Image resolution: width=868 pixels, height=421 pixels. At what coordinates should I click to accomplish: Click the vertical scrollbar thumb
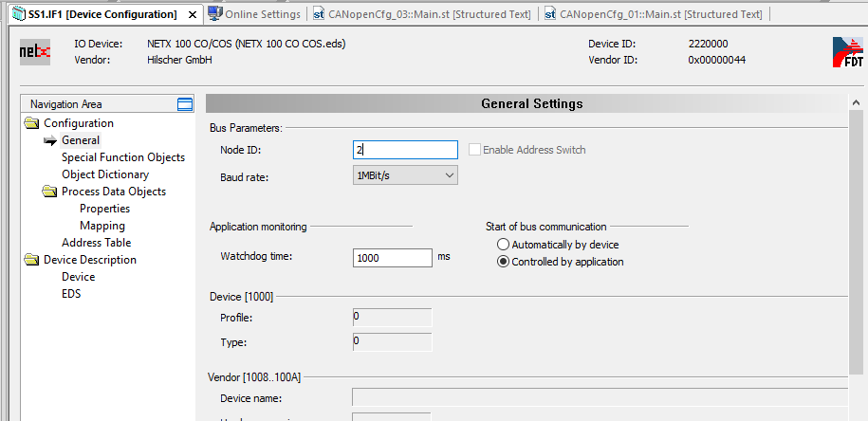tap(856, 244)
